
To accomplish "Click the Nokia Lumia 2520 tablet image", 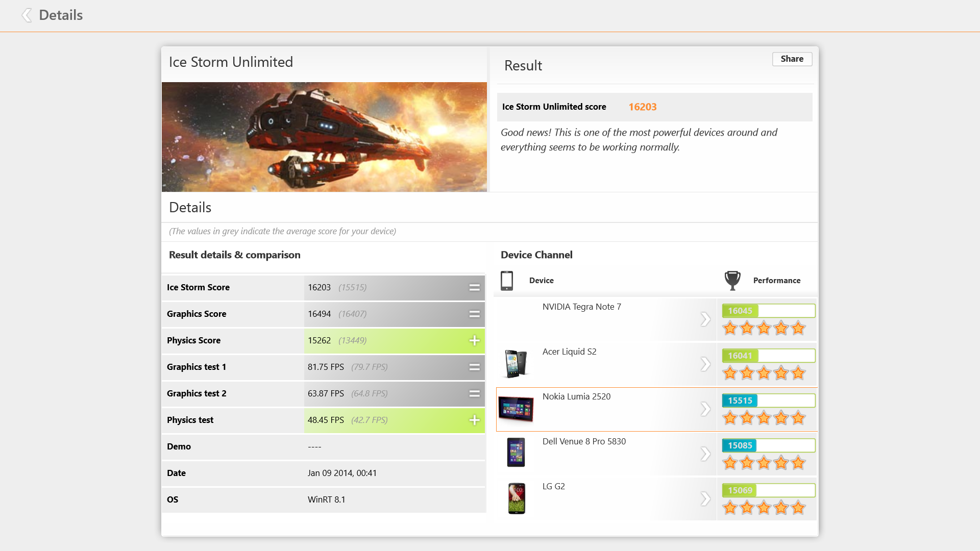I will 516,409.
